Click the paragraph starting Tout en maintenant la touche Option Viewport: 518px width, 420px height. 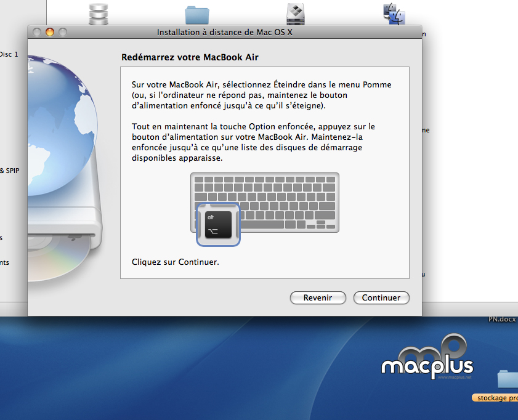click(x=253, y=142)
